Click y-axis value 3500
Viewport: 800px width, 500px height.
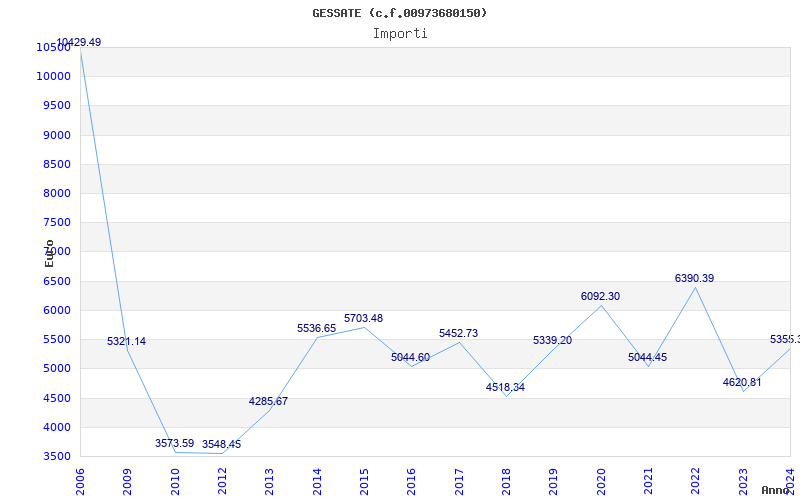(x=57, y=456)
